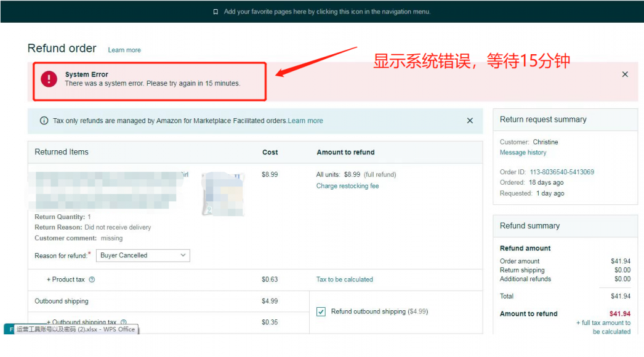
Task: Click the Tax to be calculated link
Action: point(344,279)
